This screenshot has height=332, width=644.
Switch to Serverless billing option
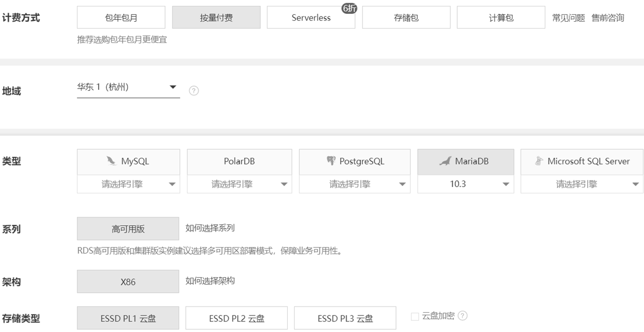[x=311, y=18]
